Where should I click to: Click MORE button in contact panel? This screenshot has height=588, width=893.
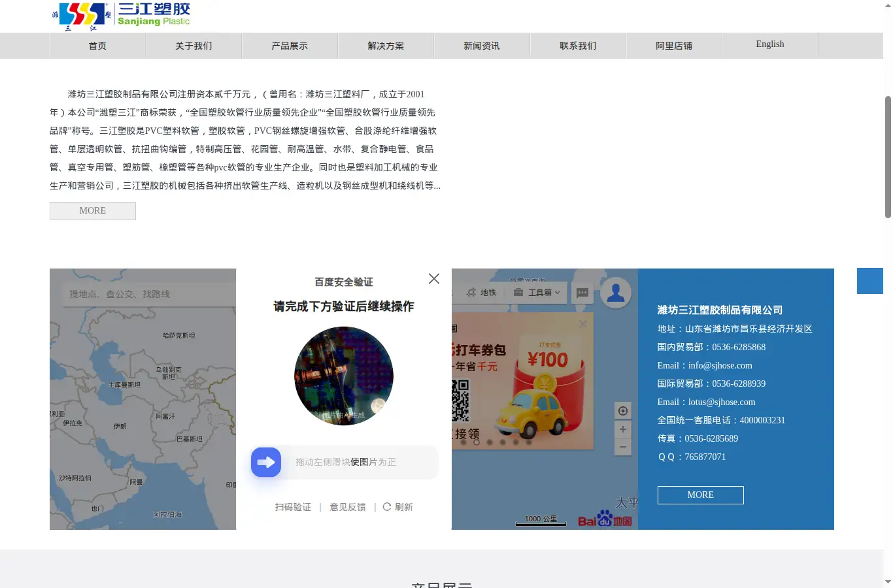pos(701,495)
